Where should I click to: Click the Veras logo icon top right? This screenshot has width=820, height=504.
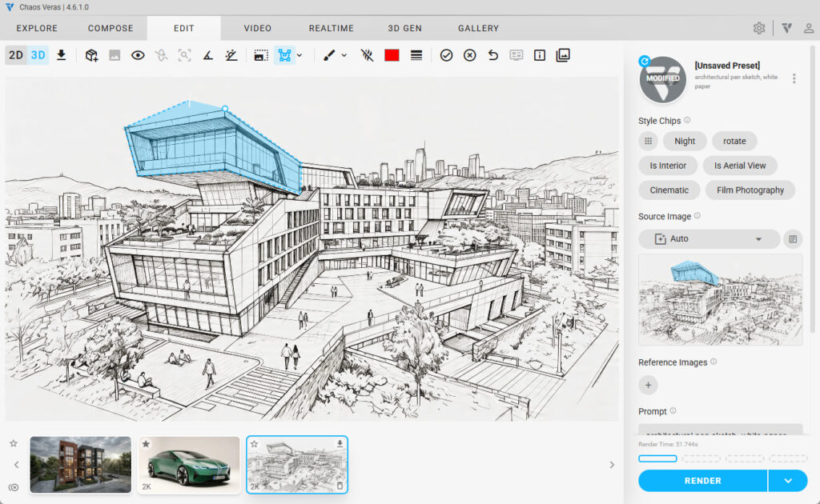(x=787, y=28)
